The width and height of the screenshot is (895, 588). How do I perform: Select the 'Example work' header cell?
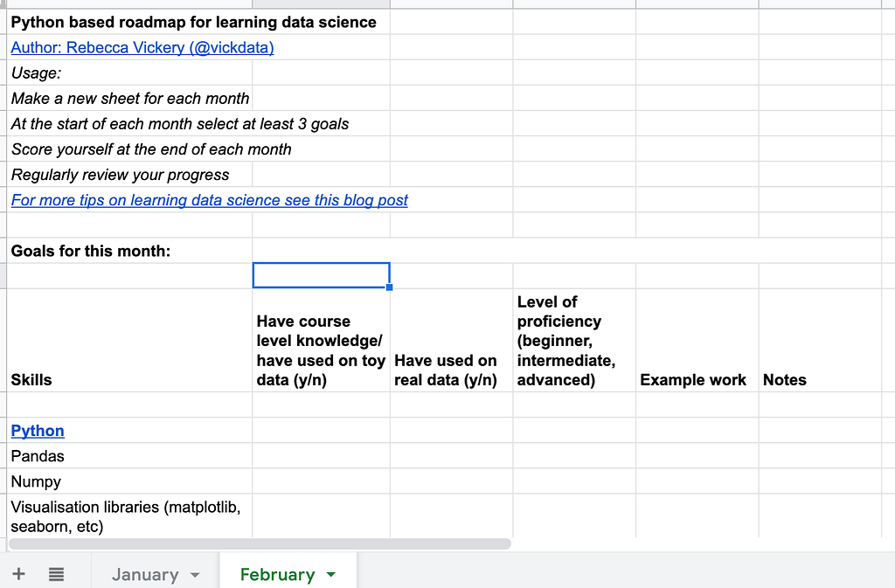(697, 341)
